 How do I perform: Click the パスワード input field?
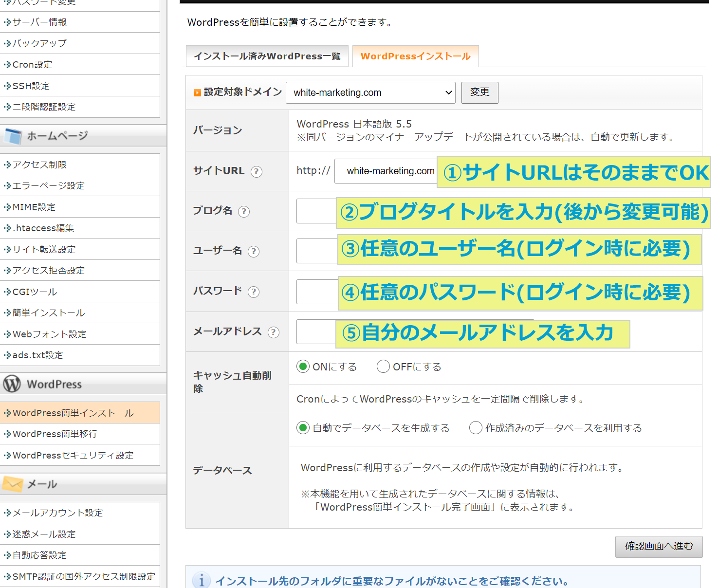[x=317, y=292]
